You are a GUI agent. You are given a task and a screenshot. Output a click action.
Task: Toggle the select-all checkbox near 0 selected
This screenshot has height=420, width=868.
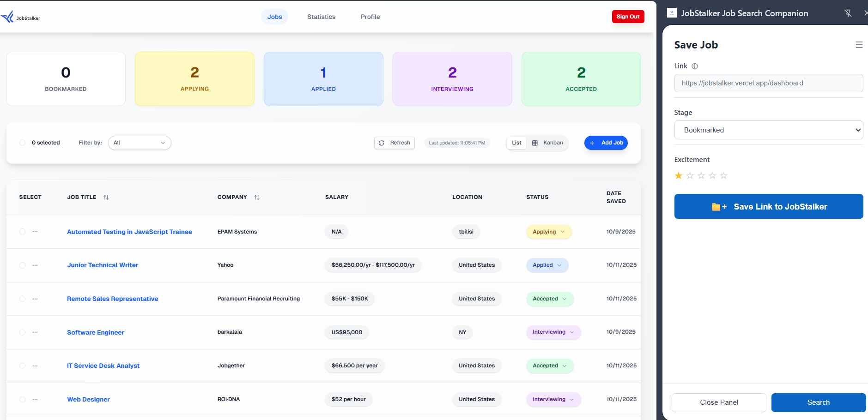(x=22, y=143)
